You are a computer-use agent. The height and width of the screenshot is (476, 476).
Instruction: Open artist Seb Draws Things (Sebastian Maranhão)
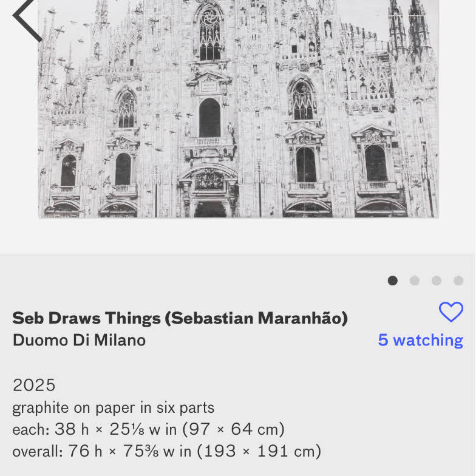[x=180, y=318]
